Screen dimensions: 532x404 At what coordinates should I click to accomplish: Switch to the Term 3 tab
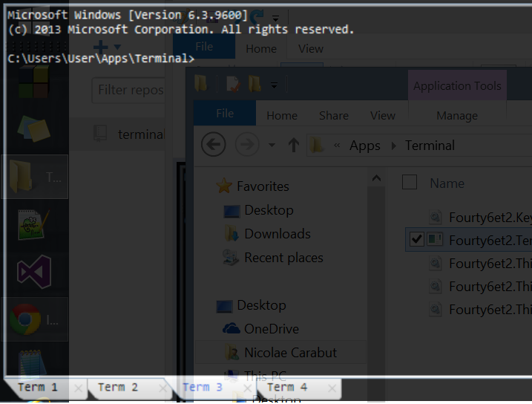tap(203, 388)
